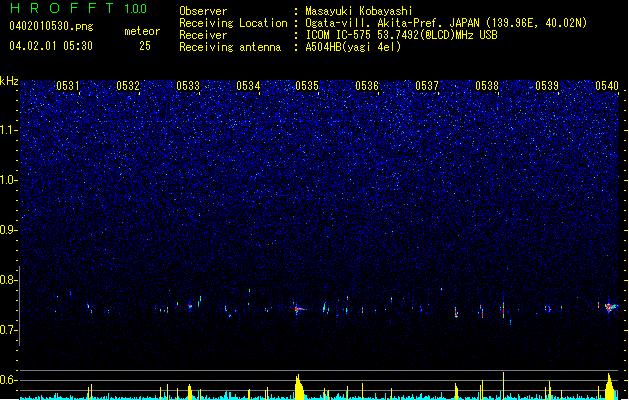Click the 0540 time marker

pos(607,86)
